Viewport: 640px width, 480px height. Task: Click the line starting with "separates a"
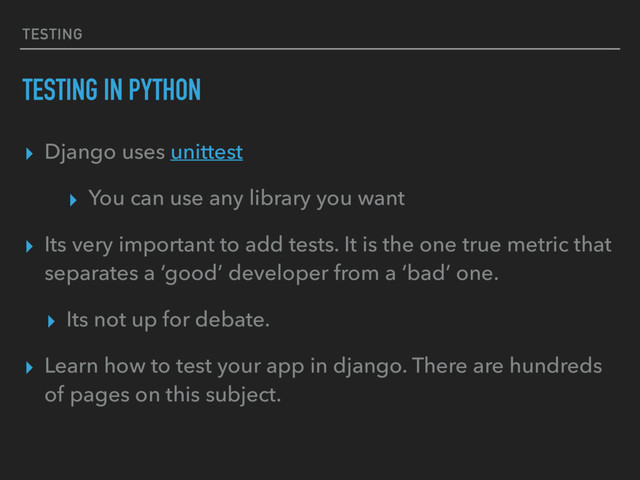(x=270, y=275)
